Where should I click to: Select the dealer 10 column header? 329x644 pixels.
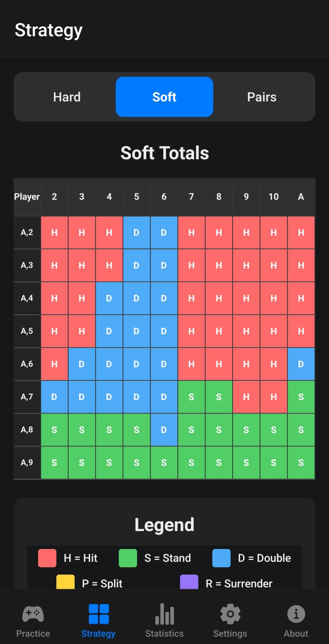click(273, 197)
